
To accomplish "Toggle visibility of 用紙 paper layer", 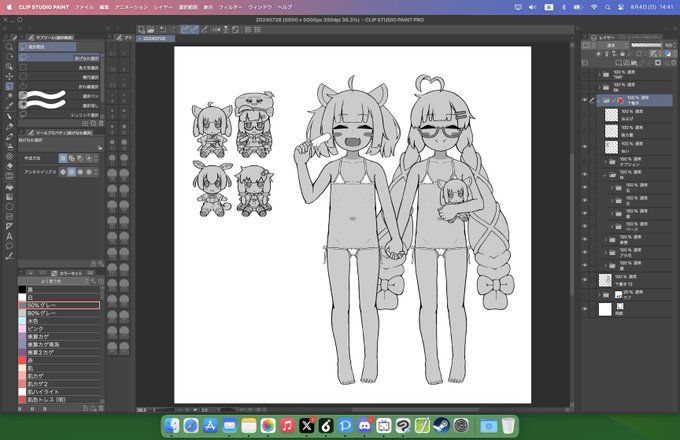I will click(x=585, y=309).
